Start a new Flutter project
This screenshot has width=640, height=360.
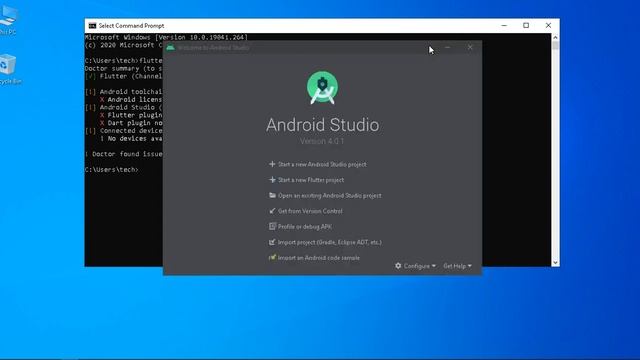307,180
